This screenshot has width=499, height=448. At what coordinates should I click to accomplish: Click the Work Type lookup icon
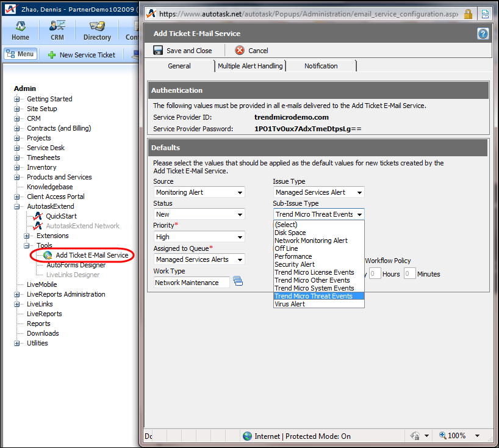click(238, 281)
